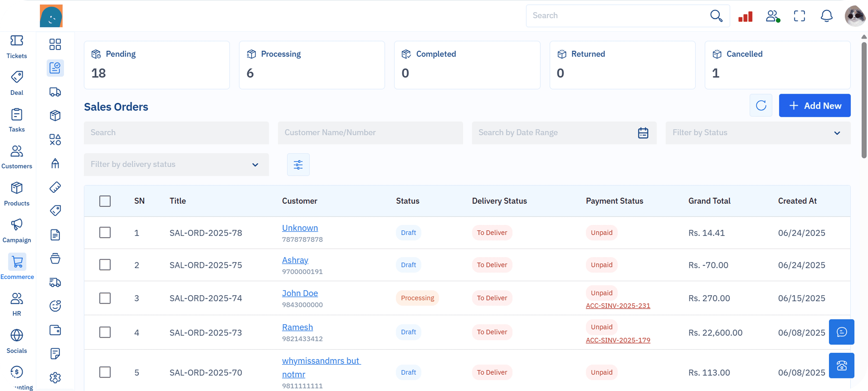The image size is (868, 391).
Task: Open the calendar icon in date range
Action: 643,133
